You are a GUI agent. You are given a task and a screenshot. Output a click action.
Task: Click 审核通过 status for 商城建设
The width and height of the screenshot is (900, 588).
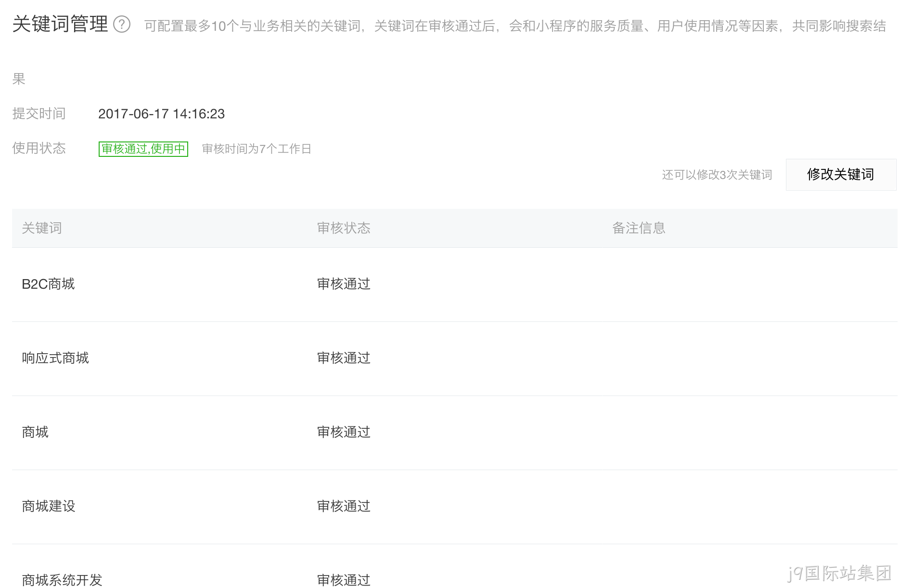point(344,506)
